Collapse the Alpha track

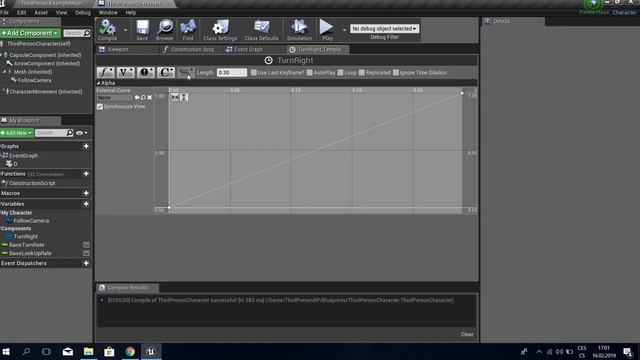[98, 83]
